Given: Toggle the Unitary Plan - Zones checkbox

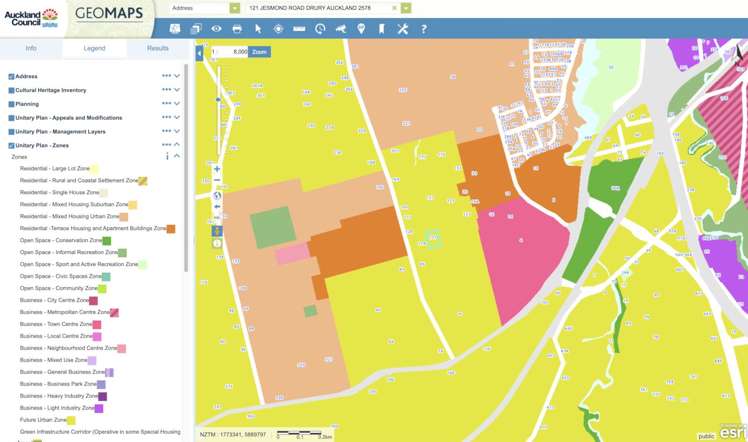Looking at the screenshot, I should pyautogui.click(x=11, y=145).
